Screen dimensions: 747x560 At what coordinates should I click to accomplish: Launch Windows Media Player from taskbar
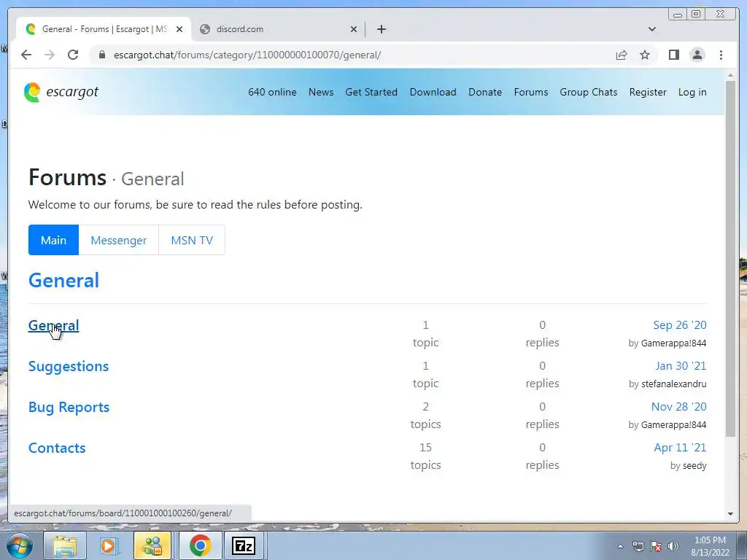[x=109, y=545]
